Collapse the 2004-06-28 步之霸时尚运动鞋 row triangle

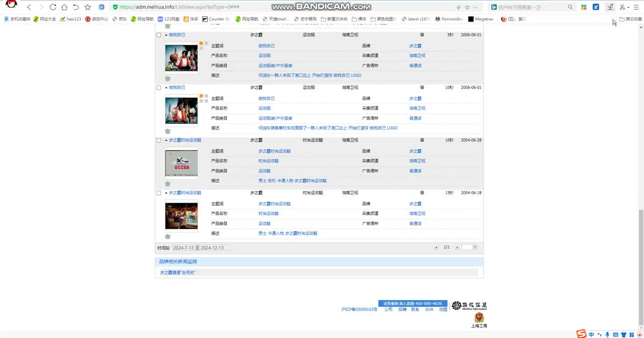coord(166,140)
